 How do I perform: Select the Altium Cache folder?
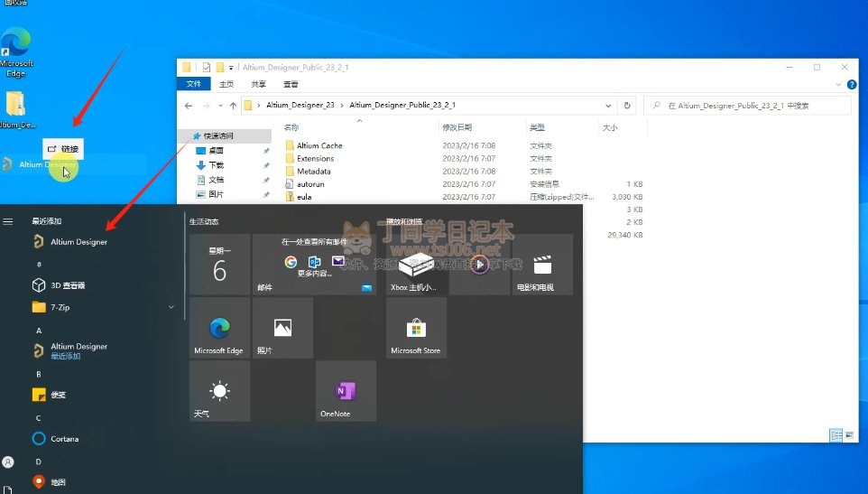click(319, 145)
